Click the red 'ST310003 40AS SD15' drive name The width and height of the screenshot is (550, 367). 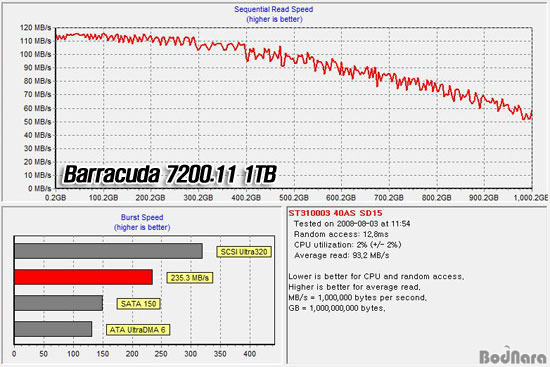[x=335, y=213]
